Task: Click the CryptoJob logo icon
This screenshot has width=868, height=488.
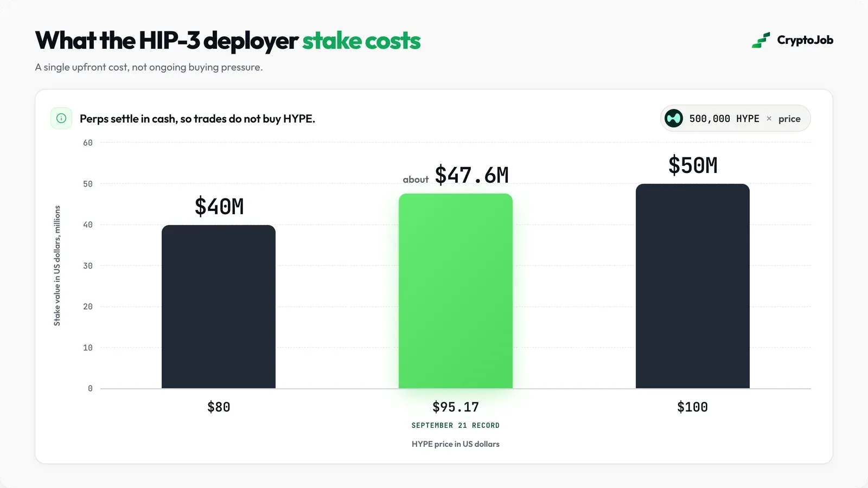Action: [761, 40]
